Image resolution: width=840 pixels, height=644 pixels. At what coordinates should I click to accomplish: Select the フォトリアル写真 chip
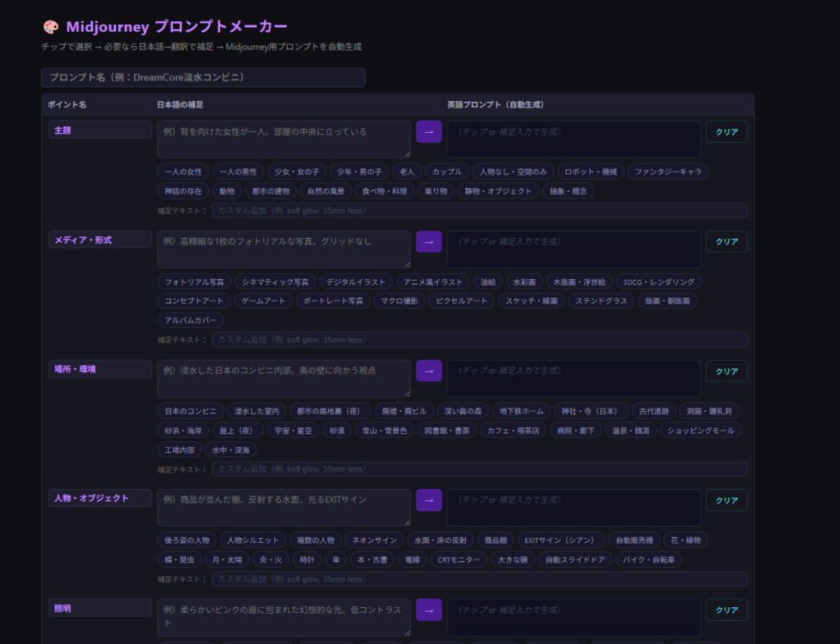click(194, 282)
